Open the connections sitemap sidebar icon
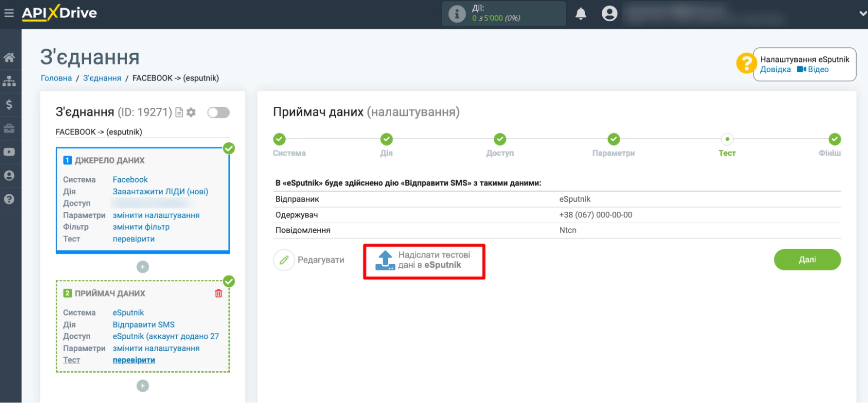 (9, 81)
